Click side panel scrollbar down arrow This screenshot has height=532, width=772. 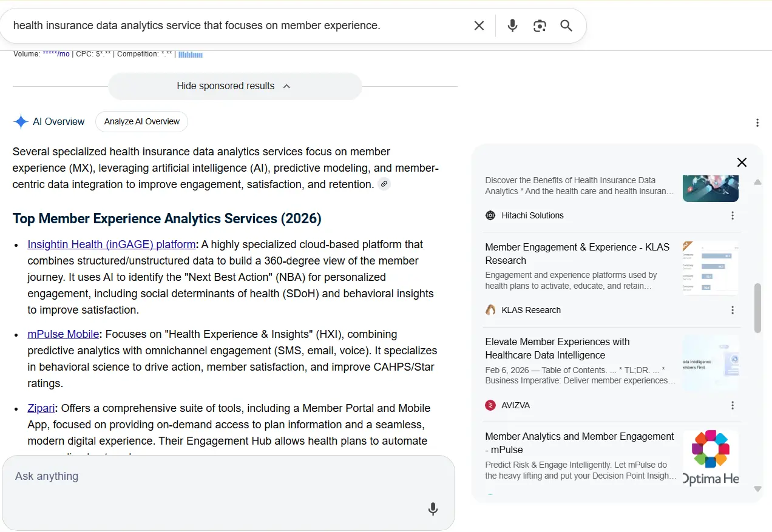(757, 488)
